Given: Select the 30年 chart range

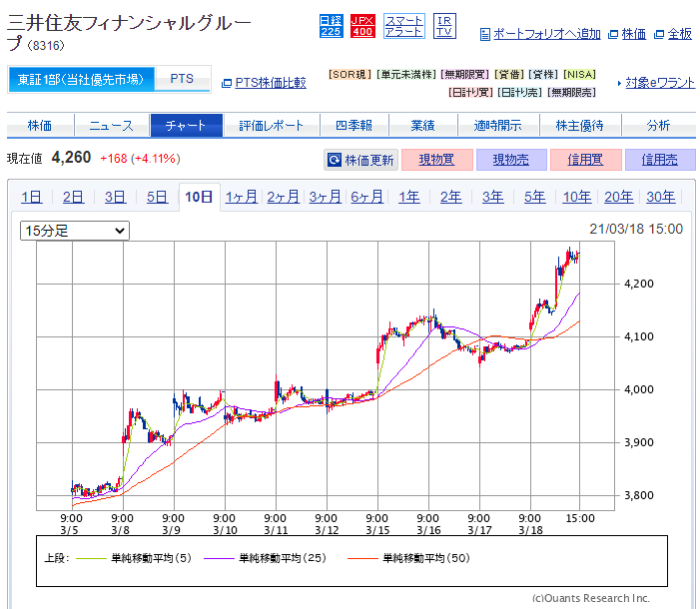Looking at the screenshot, I should [x=661, y=197].
